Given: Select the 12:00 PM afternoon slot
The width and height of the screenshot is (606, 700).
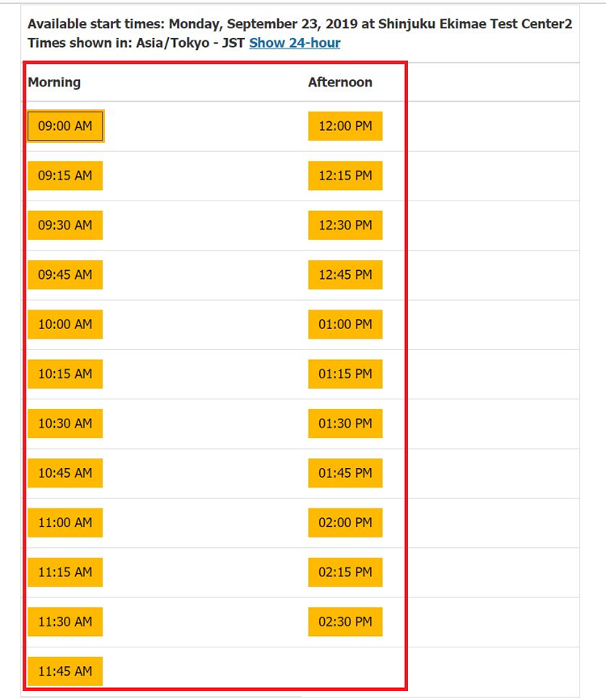Looking at the screenshot, I should pos(345,126).
